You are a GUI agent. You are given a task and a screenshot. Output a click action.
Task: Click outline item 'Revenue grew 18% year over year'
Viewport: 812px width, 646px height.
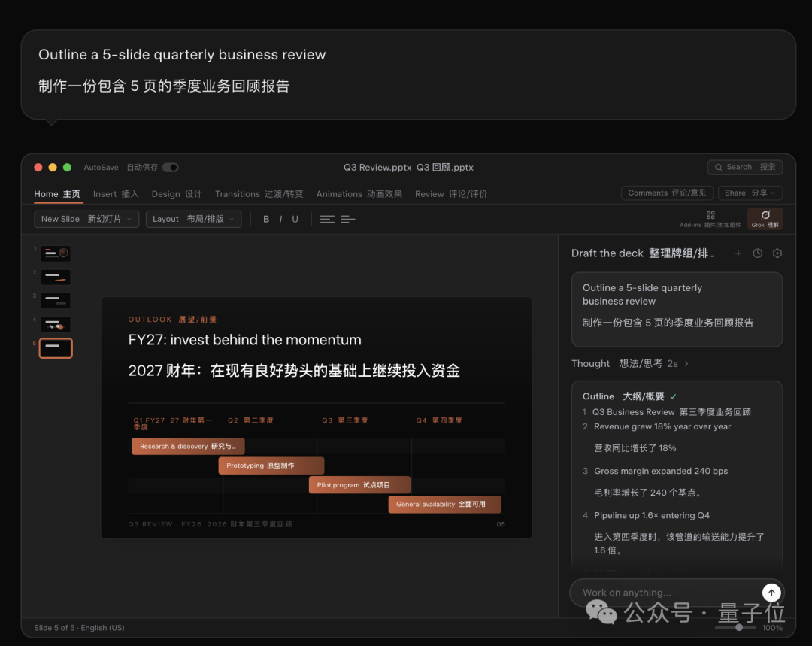(662, 427)
